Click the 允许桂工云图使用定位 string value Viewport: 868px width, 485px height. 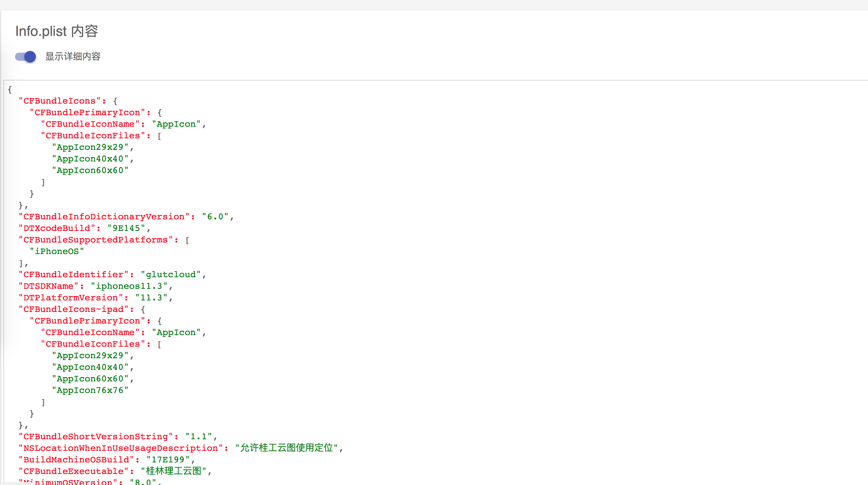pos(286,448)
